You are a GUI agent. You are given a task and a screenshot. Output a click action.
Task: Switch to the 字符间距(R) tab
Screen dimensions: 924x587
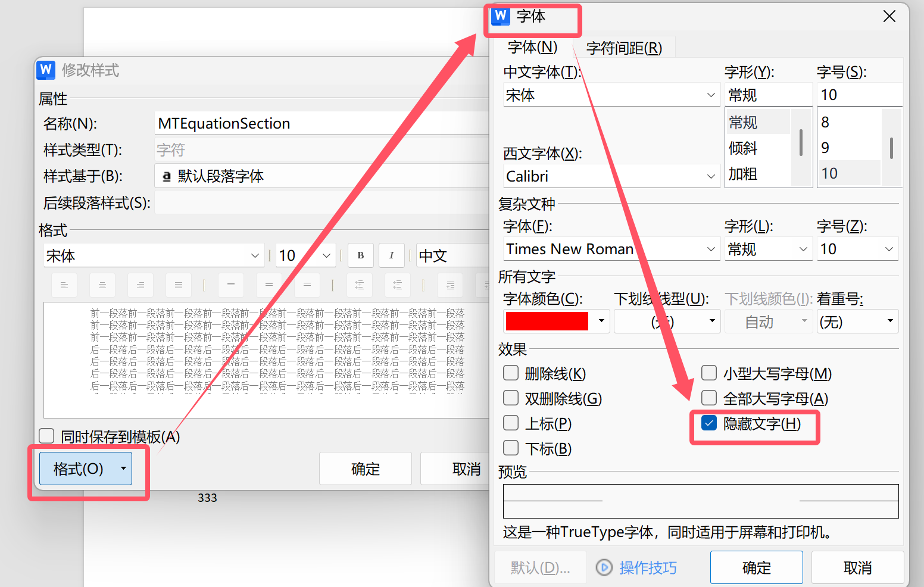[625, 48]
